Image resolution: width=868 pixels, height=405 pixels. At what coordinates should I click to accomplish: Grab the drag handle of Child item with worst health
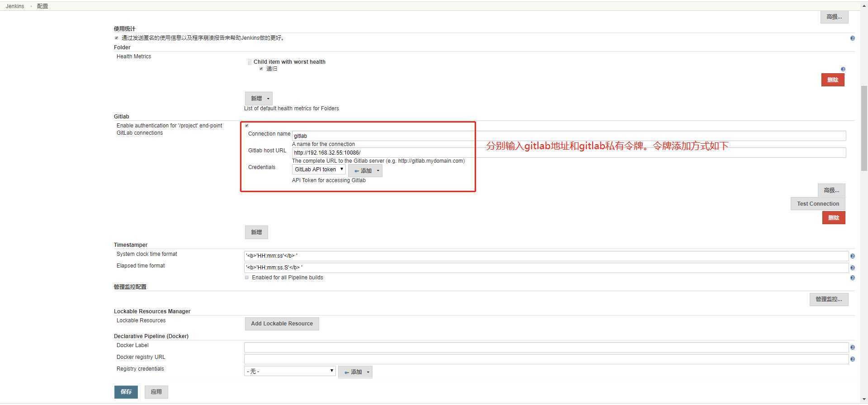coord(250,62)
